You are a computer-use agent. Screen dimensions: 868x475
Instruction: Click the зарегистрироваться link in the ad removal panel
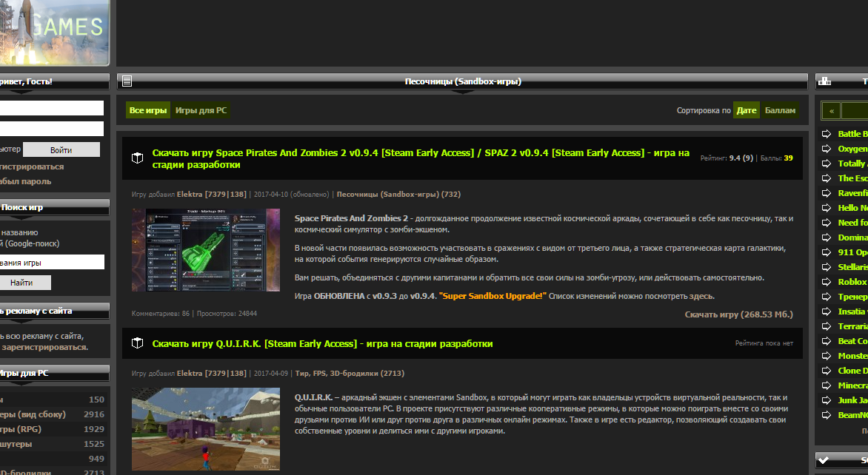click(44, 347)
